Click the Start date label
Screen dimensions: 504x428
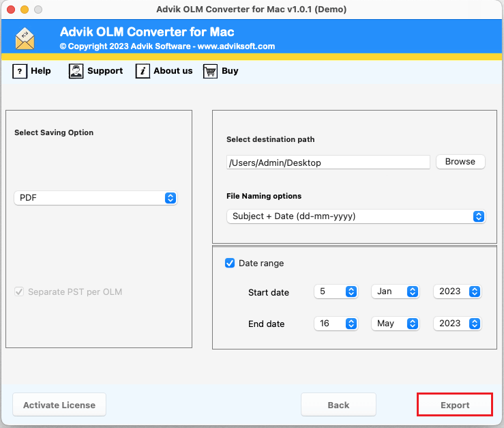(269, 292)
